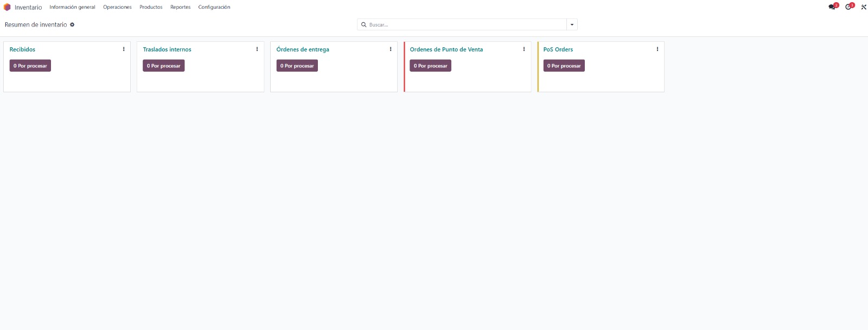
Task: Open the three-dot menu on Recibidos card
Action: 124,49
